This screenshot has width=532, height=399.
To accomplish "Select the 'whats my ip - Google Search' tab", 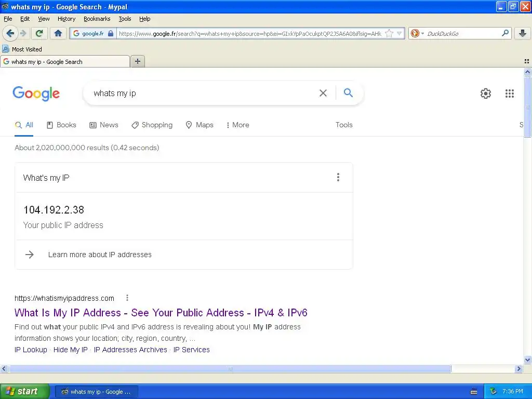I will [65, 61].
